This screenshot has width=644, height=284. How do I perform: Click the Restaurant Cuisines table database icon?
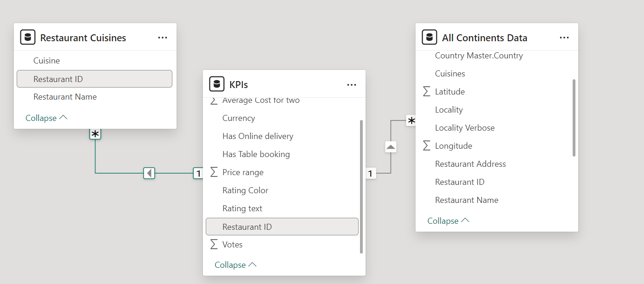[x=28, y=38]
